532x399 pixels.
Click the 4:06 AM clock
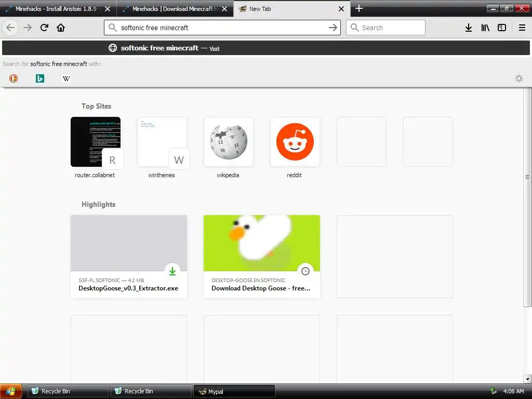tap(513, 391)
